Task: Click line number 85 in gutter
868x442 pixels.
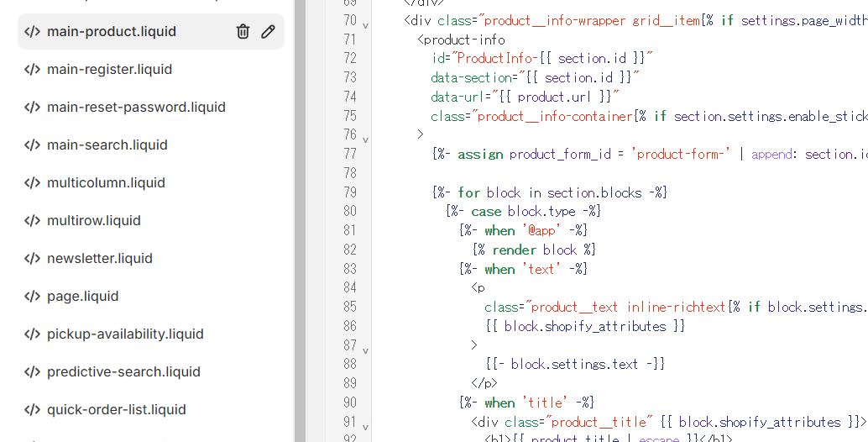Action: click(350, 307)
